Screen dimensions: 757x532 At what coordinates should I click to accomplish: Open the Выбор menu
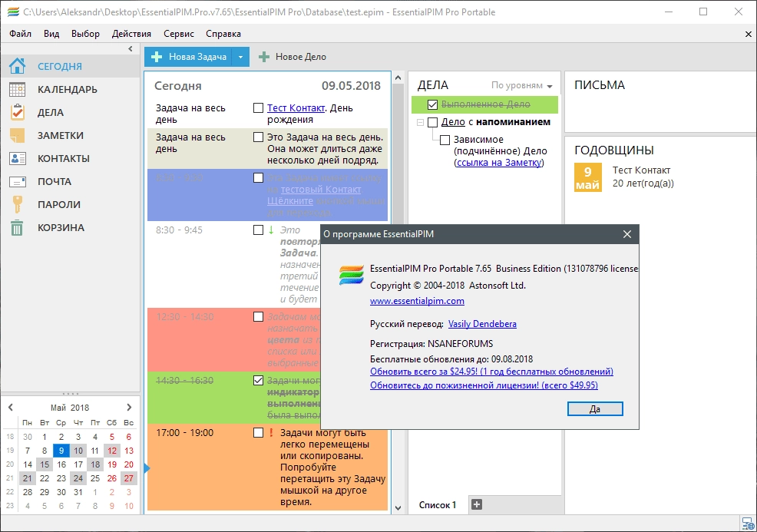(x=85, y=34)
